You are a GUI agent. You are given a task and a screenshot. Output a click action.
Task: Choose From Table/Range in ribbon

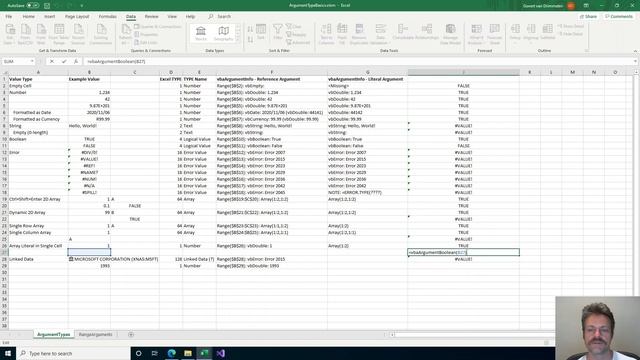coord(59,34)
